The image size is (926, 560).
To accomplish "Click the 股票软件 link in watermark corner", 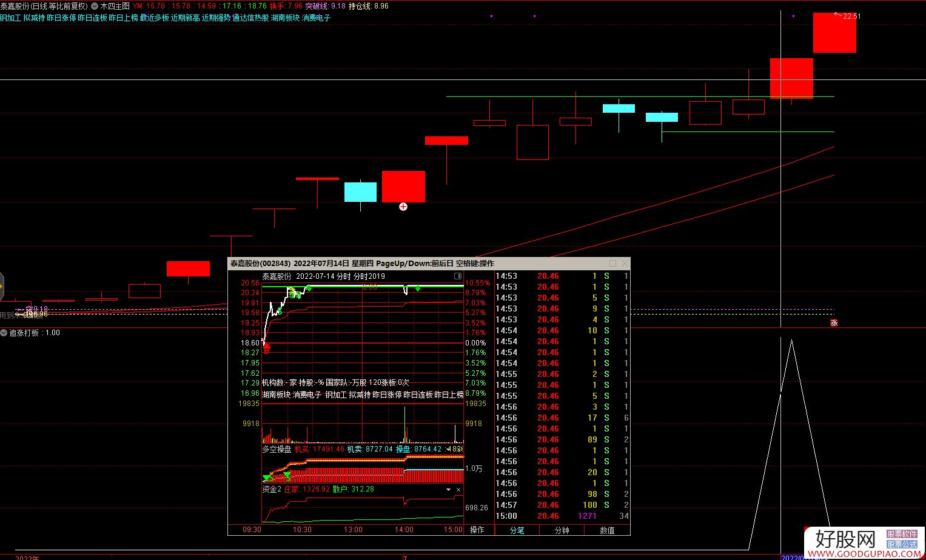I will point(902,535).
